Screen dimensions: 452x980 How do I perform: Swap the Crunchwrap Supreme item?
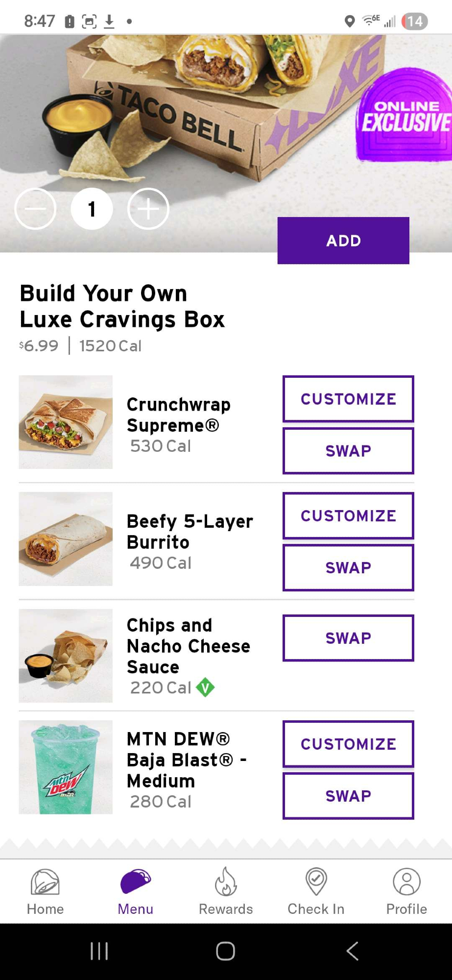[x=348, y=451]
